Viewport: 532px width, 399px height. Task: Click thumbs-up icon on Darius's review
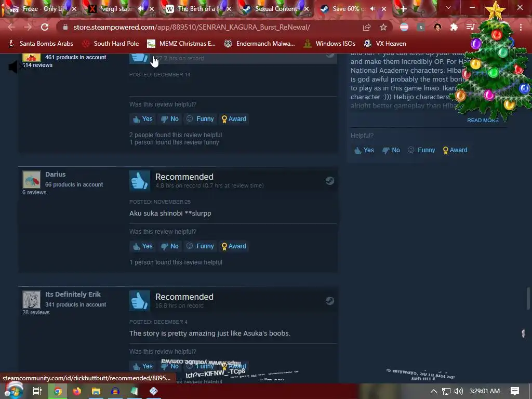click(139, 180)
